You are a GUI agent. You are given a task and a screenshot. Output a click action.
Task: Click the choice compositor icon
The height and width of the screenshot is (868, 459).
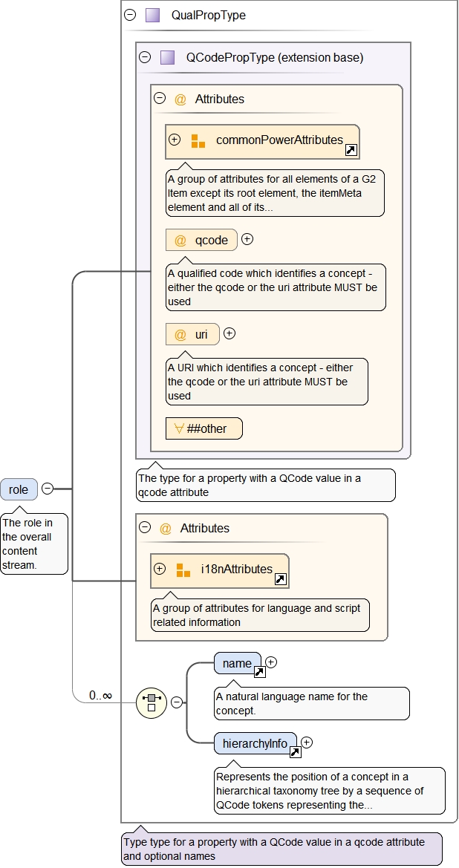[152, 702]
